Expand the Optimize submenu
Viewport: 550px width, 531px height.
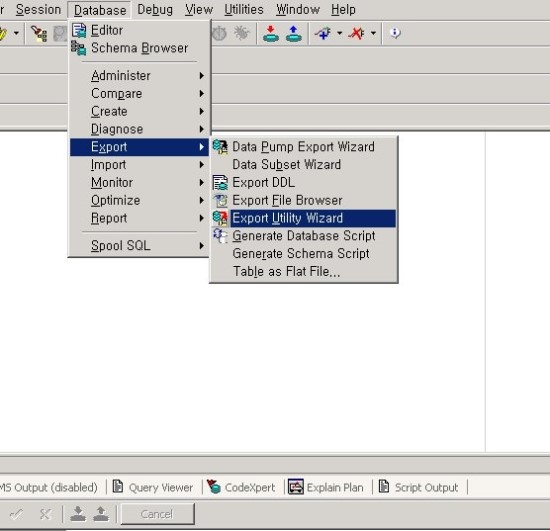point(140,201)
